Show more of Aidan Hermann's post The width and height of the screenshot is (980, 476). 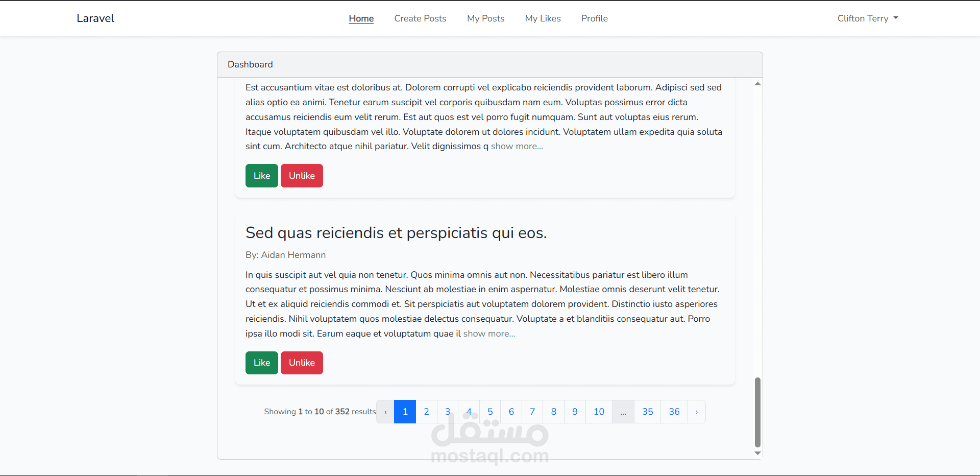pos(488,334)
